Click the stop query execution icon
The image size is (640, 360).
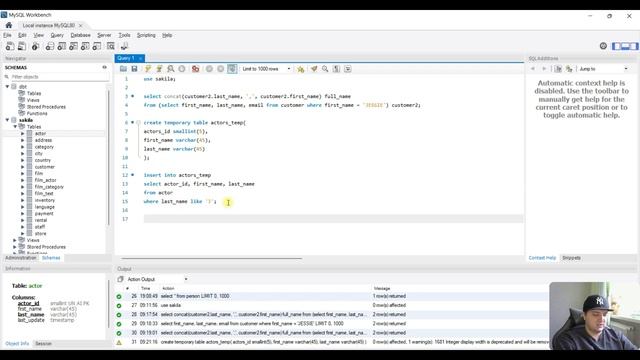182,69
